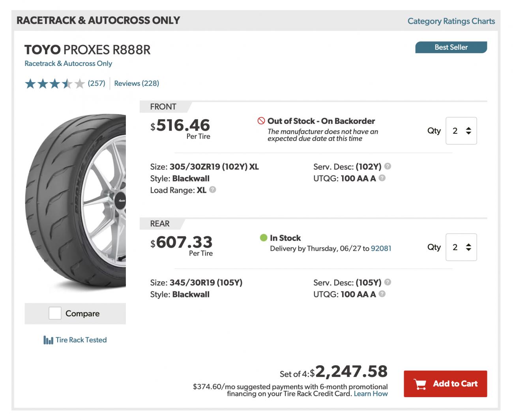Open Category Ratings Charts link
Screen dimensions: 513x420
(x=451, y=21)
